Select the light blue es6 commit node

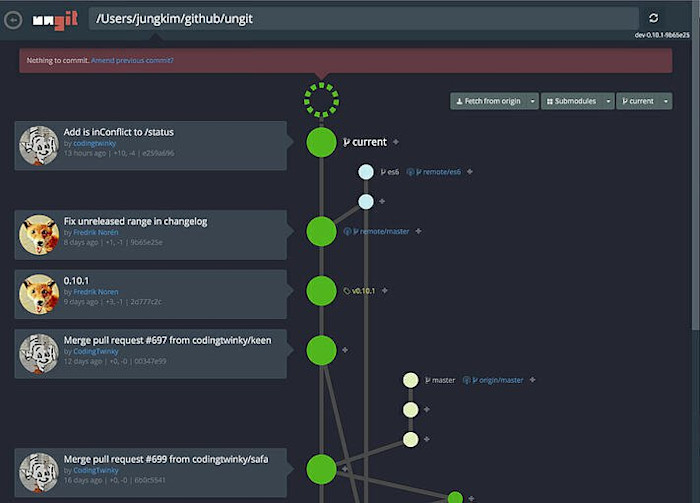point(366,172)
